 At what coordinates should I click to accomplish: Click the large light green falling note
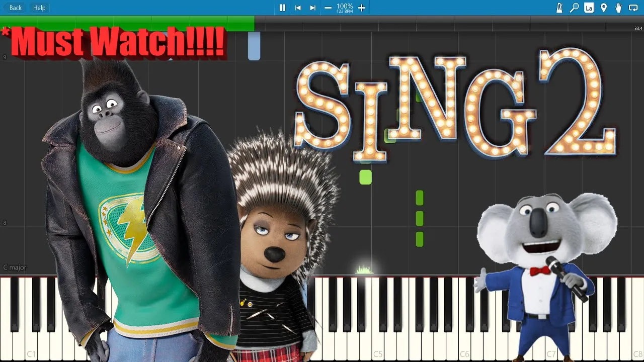(366, 177)
